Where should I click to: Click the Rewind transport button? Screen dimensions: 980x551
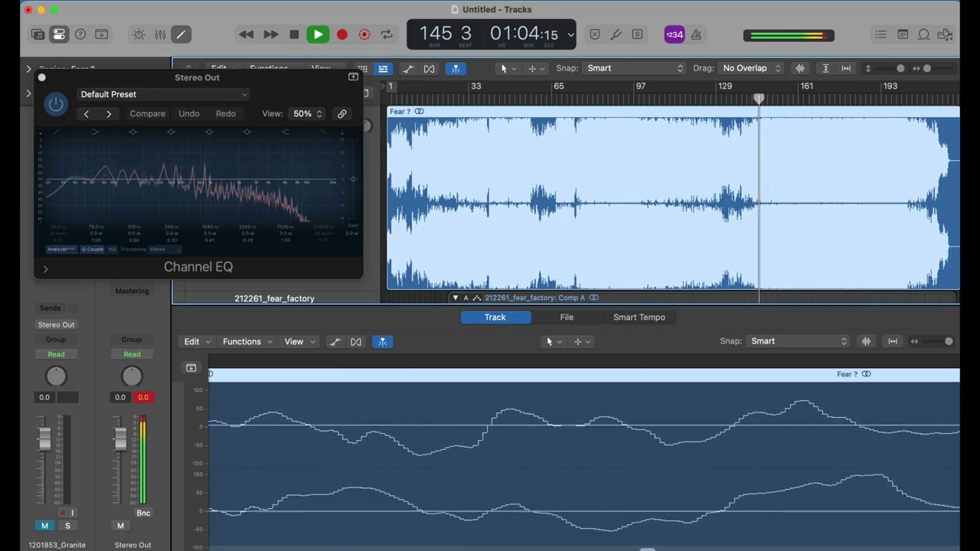246,34
